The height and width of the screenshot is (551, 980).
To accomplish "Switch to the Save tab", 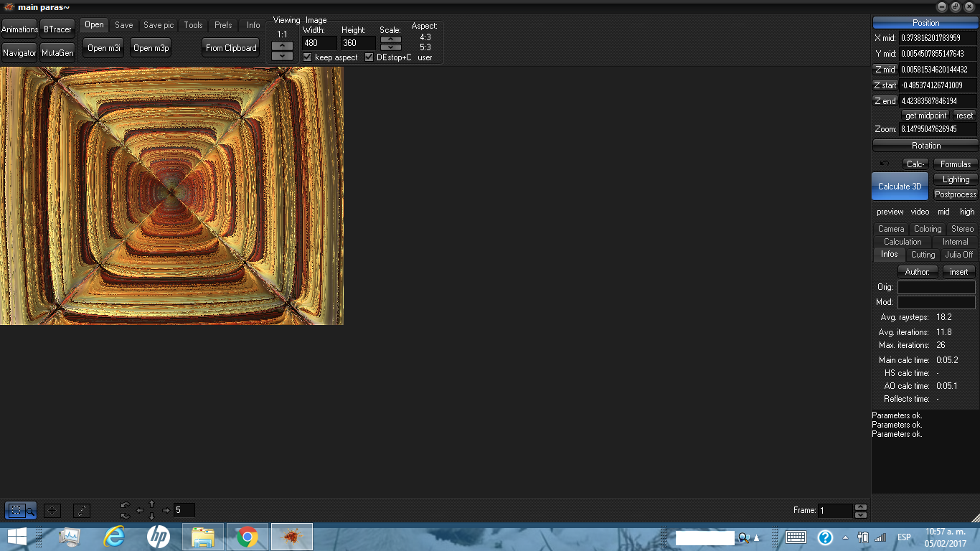I will [124, 25].
